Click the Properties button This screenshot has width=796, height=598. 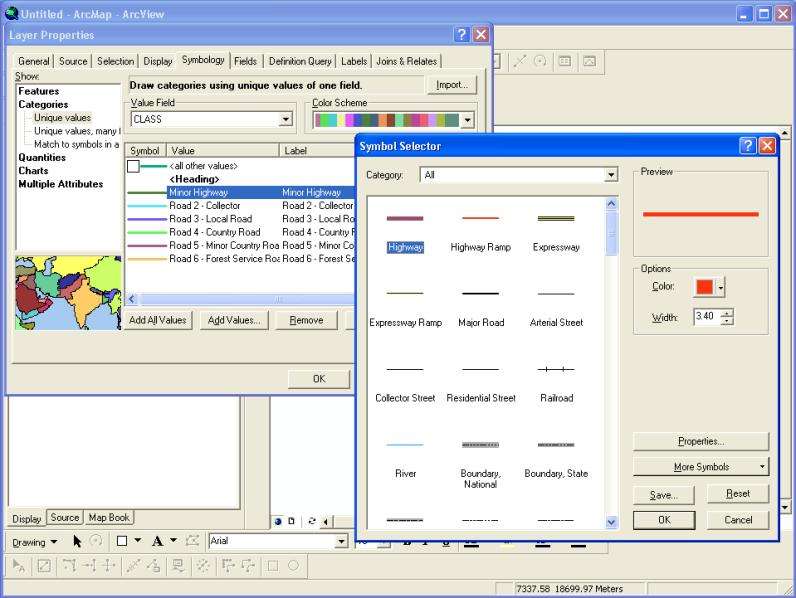tap(700, 441)
